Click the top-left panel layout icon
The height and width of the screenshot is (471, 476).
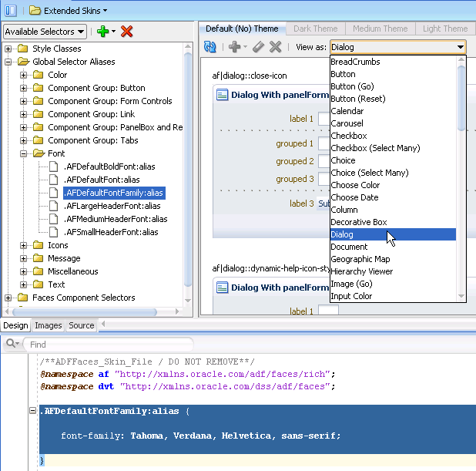pyautogui.click(x=11, y=10)
